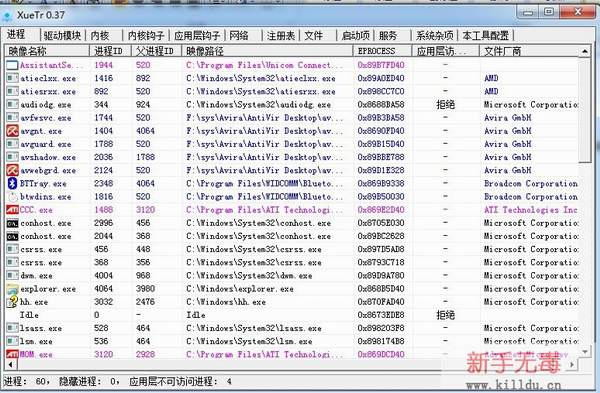
Task: Click the lsass.exe process icon
Action: [x=12, y=328]
